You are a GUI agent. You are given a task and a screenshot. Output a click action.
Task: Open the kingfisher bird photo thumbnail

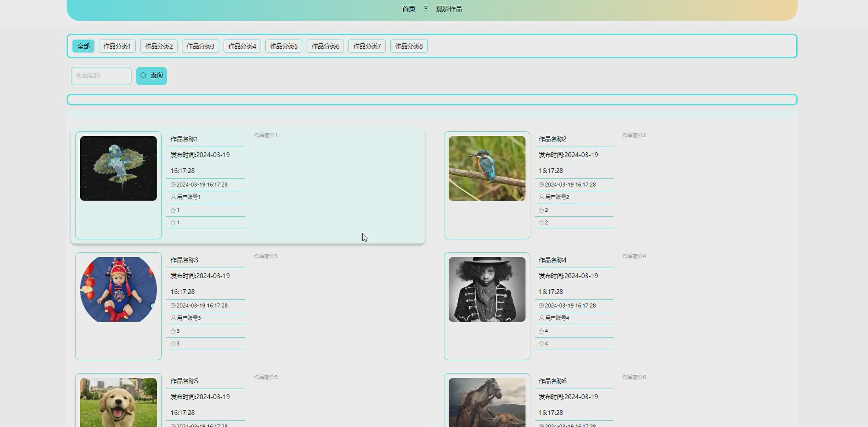coord(487,169)
